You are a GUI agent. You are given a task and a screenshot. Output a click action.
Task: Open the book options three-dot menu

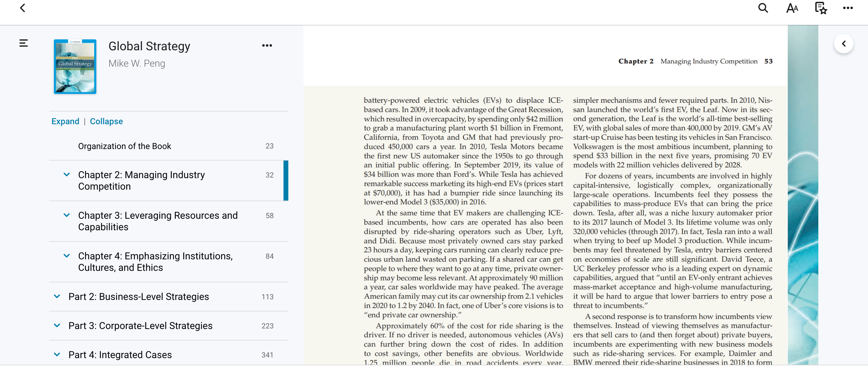[267, 45]
